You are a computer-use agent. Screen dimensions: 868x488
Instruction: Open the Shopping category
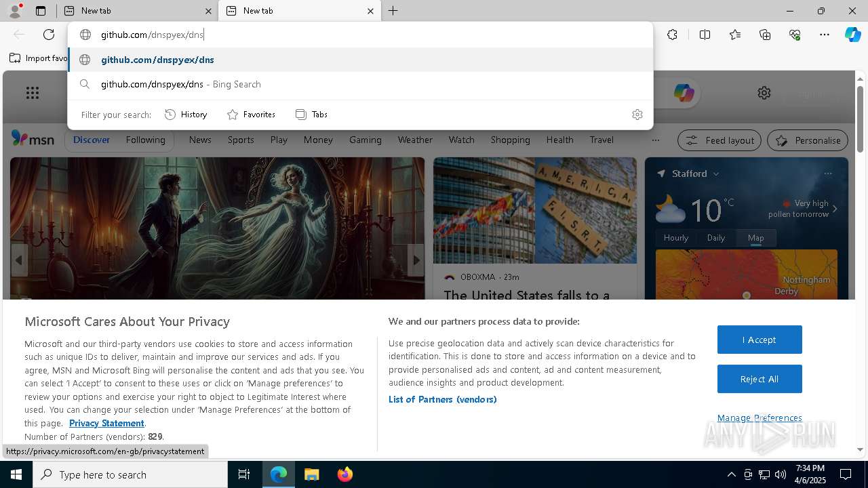pos(511,140)
